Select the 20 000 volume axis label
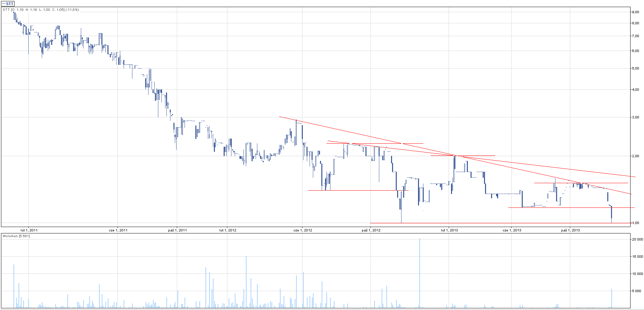Screen dimensions: 644x310 (x=637, y=239)
